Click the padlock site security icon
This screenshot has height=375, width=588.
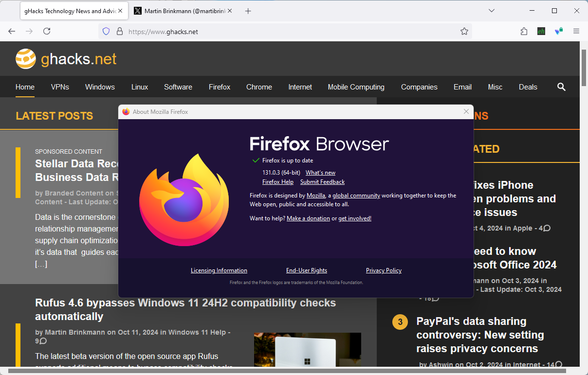119,31
